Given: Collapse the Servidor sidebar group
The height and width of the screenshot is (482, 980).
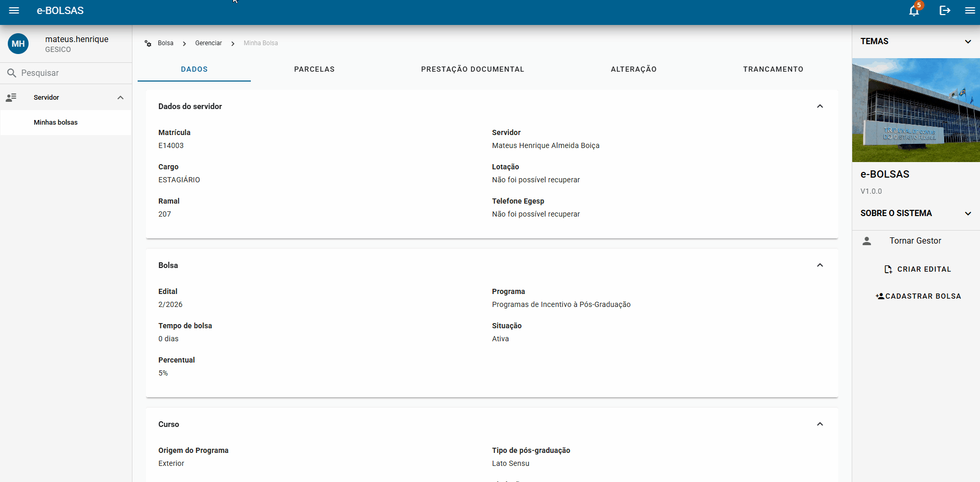Looking at the screenshot, I should tap(120, 98).
